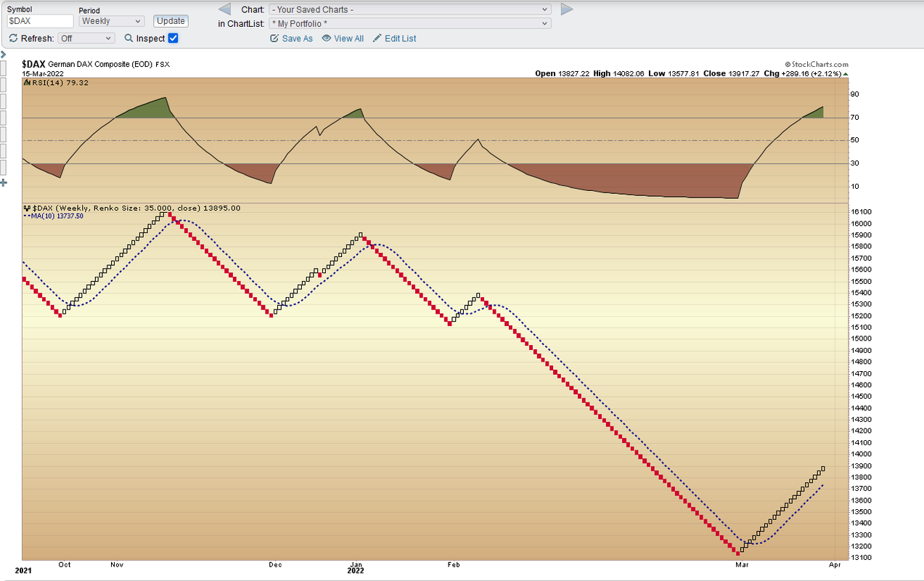Click the View All link
This screenshot has height=581, width=924.
pyautogui.click(x=343, y=38)
